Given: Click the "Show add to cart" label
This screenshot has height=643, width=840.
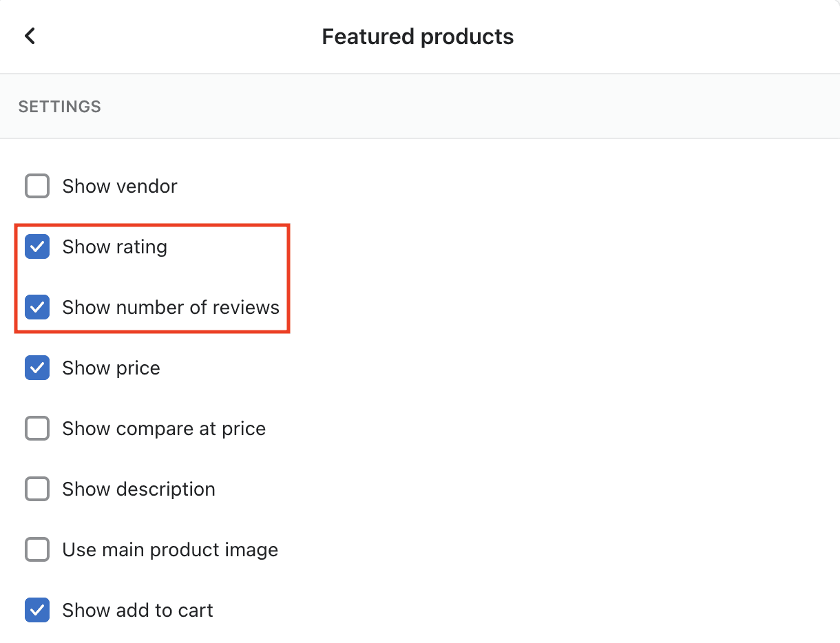Looking at the screenshot, I should tap(138, 611).
